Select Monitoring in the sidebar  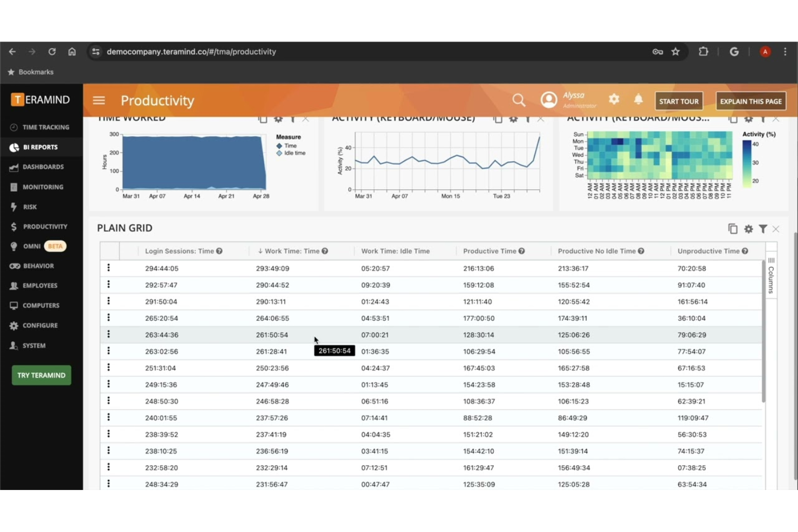pyautogui.click(x=43, y=186)
